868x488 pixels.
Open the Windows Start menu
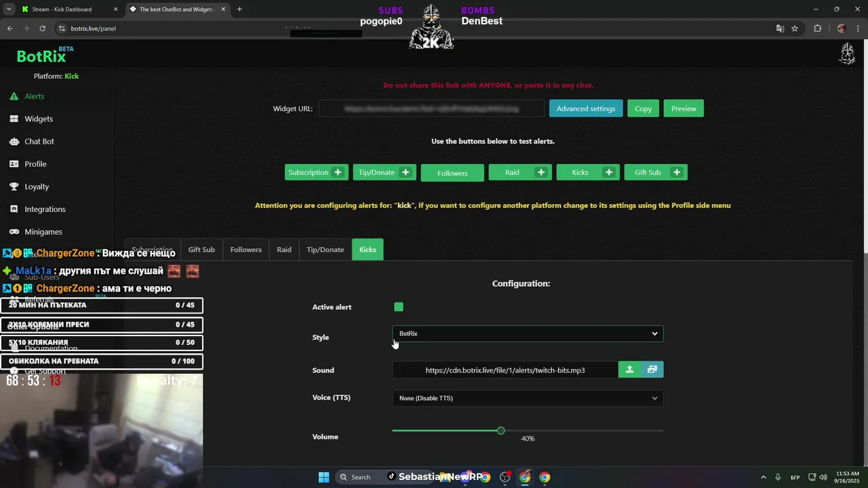click(323, 477)
